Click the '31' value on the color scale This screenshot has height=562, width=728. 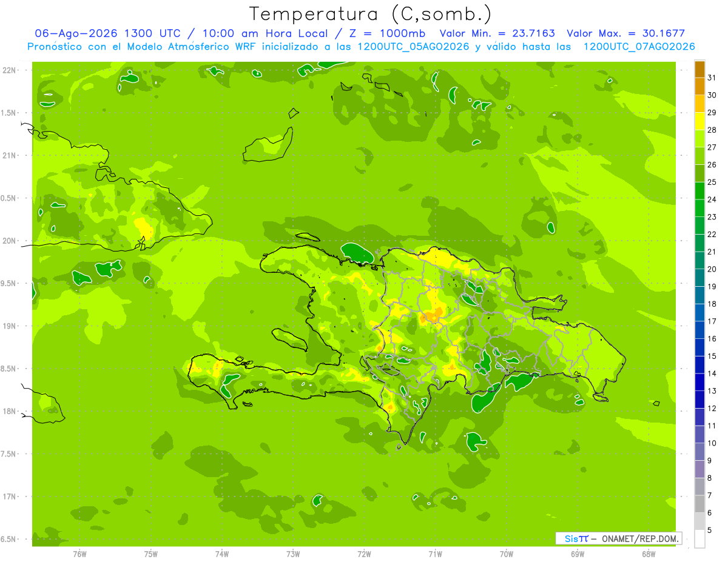pos(712,78)
